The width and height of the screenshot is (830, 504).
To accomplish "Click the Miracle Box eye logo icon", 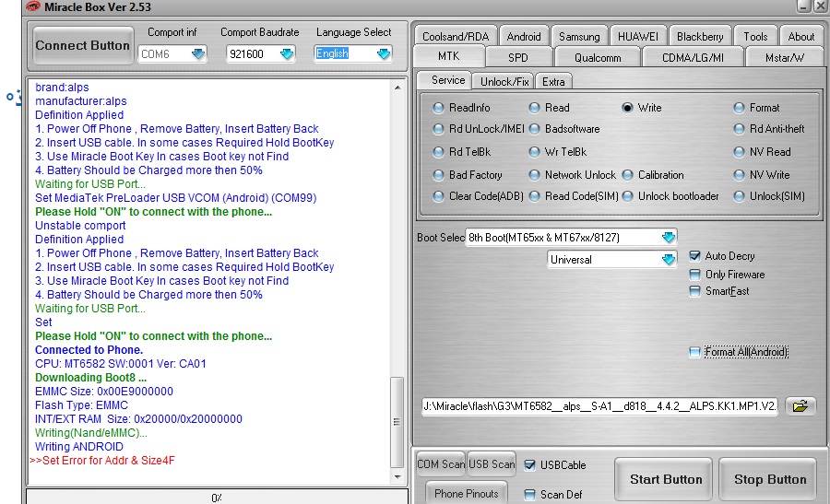I will [x=33, y=6].
